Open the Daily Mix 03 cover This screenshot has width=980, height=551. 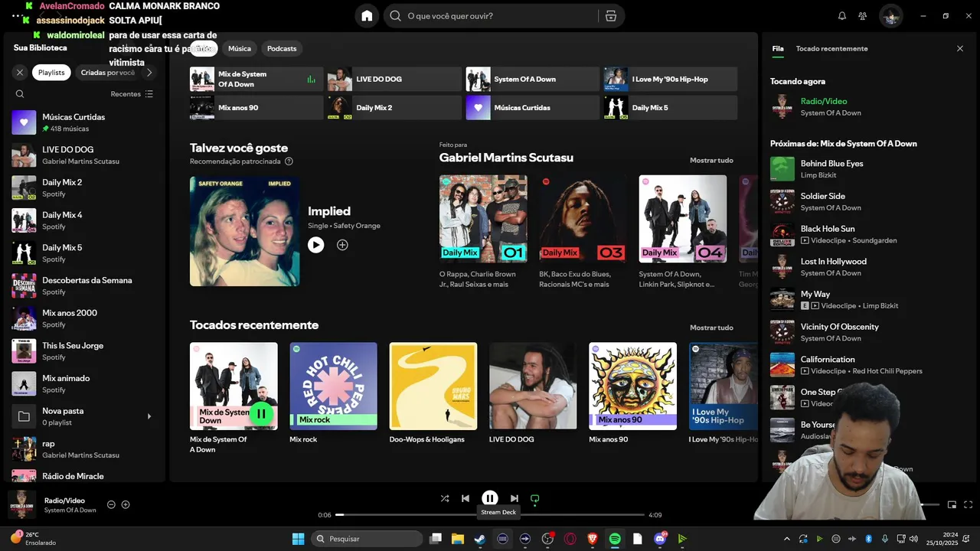click(583, 219)
